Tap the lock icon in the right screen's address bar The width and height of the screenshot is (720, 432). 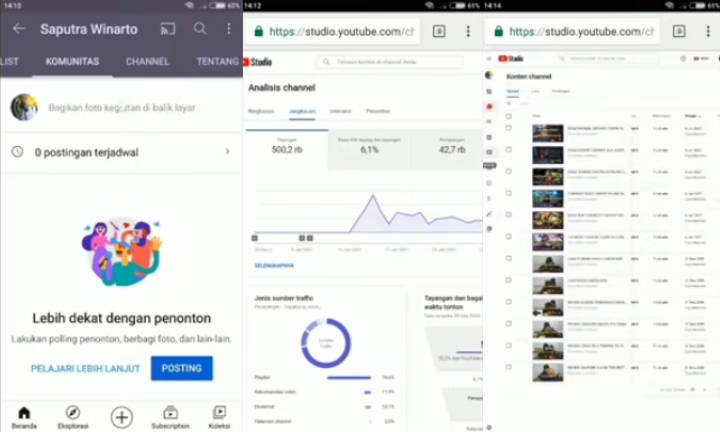point(499,31)
